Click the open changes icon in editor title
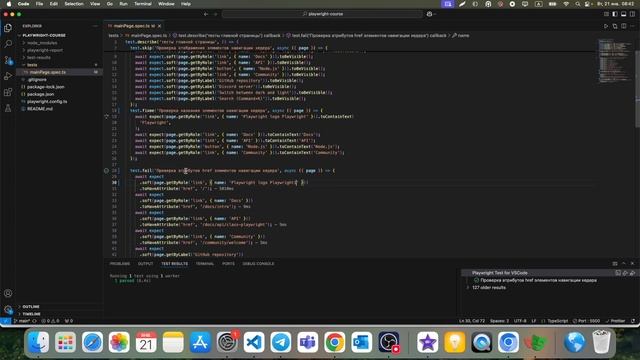 point(615,26)
